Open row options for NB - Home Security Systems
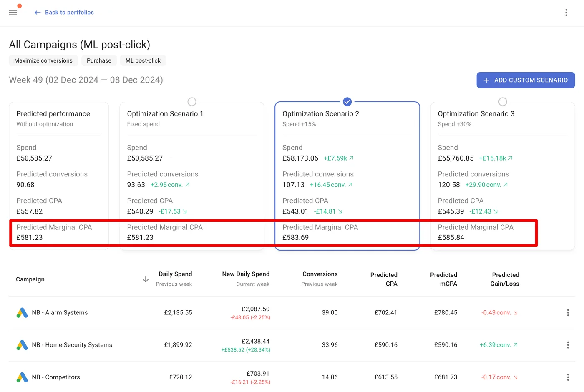 point(568,345)
